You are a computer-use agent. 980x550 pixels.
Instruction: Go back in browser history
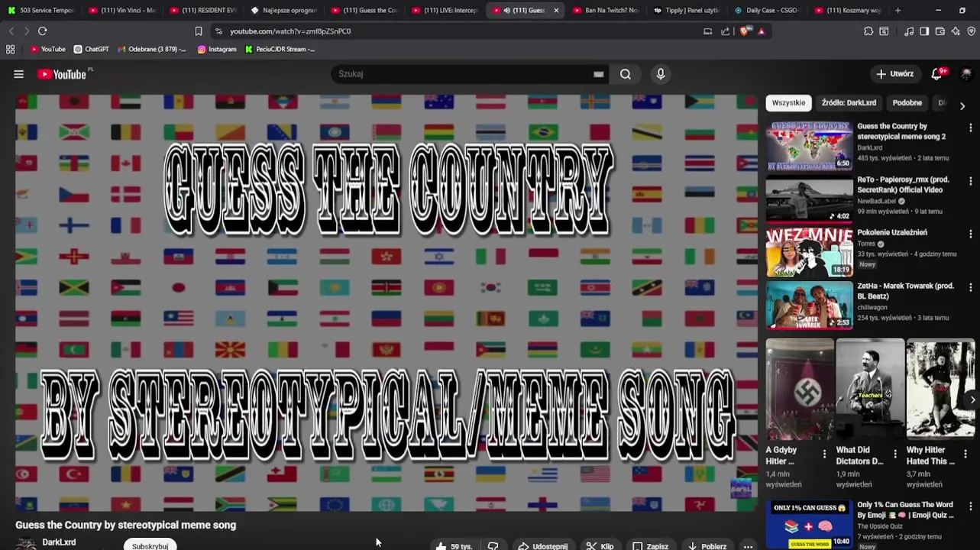point(11,31)
